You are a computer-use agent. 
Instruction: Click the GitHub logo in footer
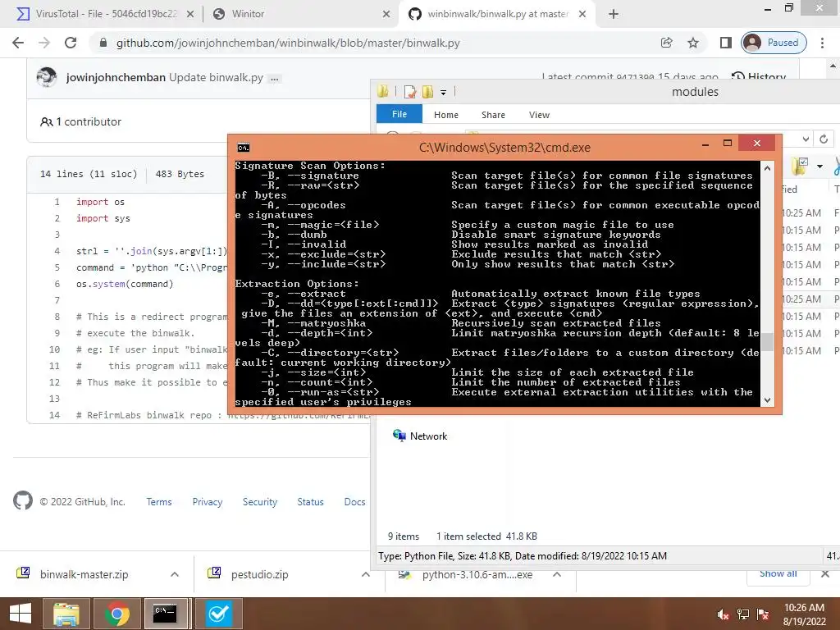(x=22, y=500)
